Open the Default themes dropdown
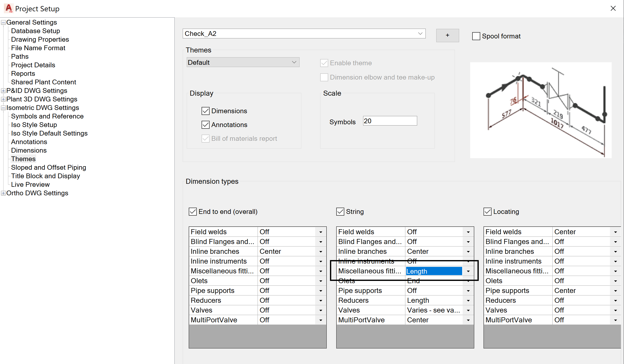Viewport: 624px width, 364px height. [294, 62]
